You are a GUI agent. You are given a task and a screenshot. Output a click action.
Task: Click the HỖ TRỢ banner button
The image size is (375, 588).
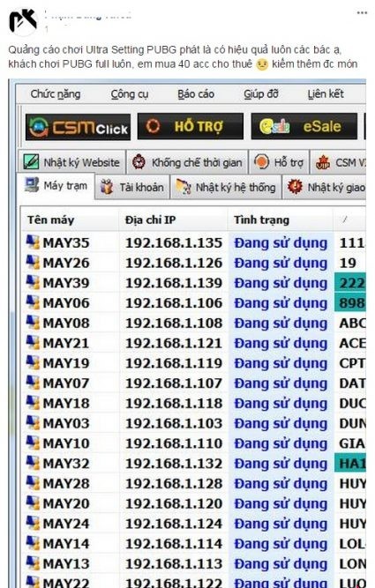[191, 126]
